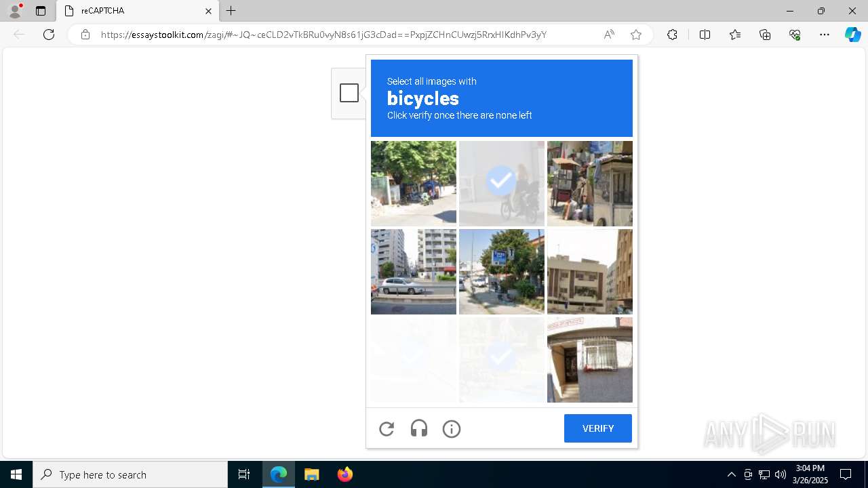This screenshot has width=868, height=488.
Task: Open the volume speaker tray icon
Action: point(781,474)
